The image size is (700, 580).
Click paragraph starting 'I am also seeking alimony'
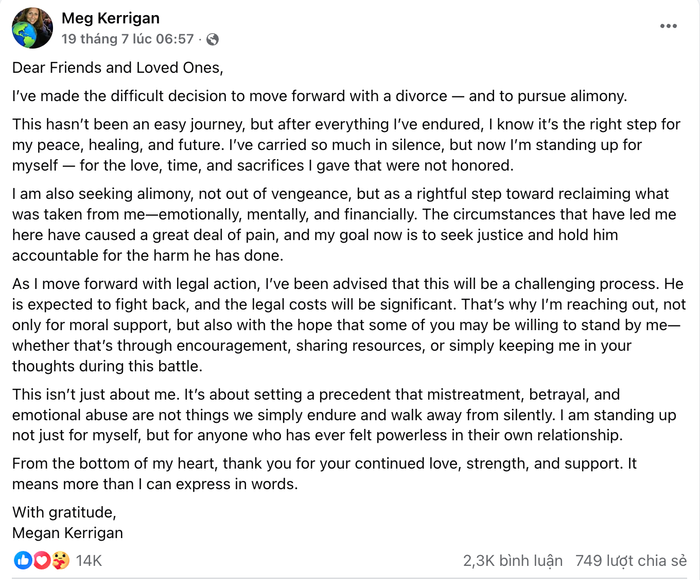tap(344, 225)
